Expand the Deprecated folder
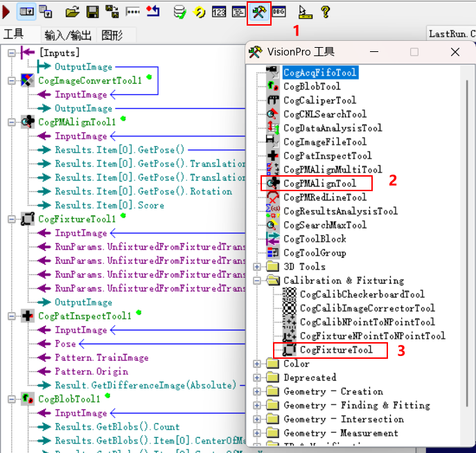 point(257,377)
